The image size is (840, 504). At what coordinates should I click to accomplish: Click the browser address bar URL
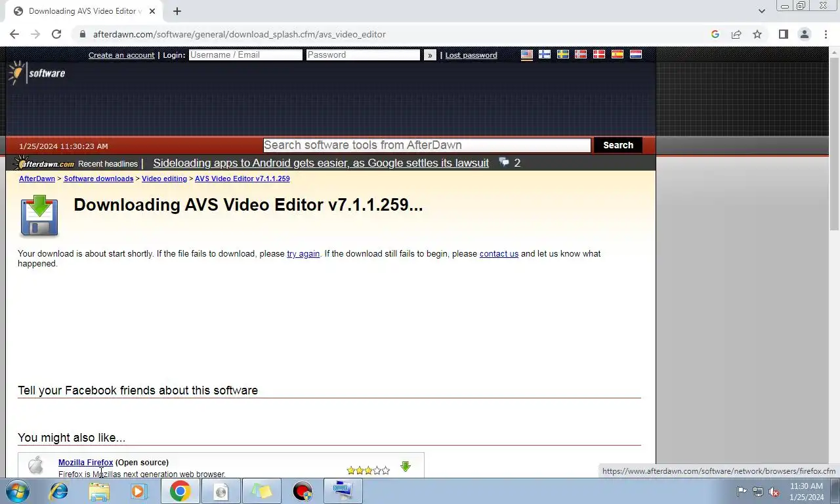(x=239, y=34)
